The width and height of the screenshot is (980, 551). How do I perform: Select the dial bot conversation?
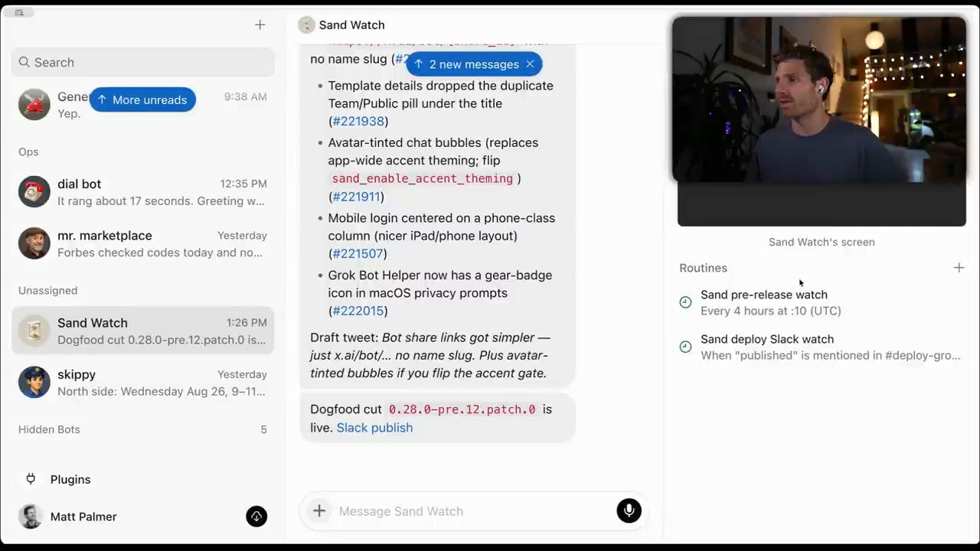(x=142, y=192)
